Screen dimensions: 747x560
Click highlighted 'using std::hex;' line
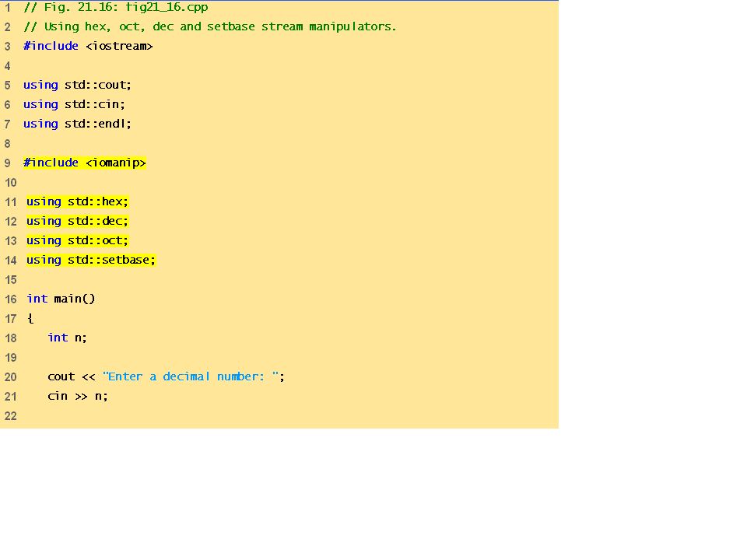(x=77, y=202)
